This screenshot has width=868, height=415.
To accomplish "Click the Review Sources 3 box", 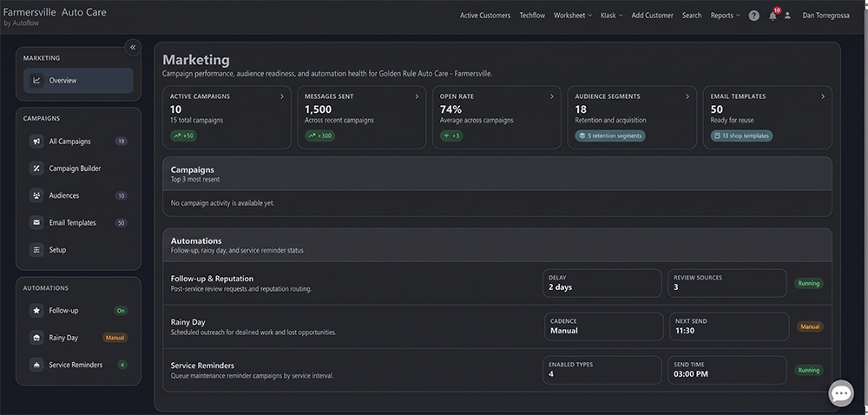I will [727, 283].
